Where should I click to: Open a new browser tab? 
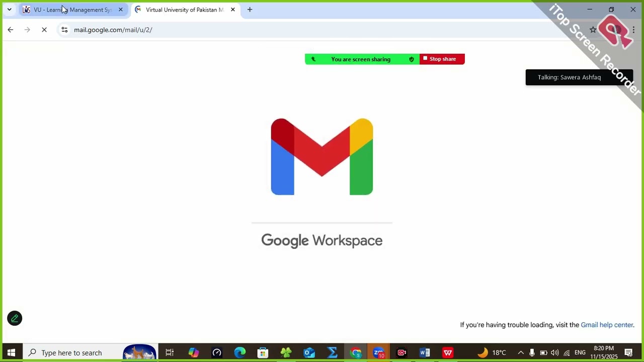[250, 10]
